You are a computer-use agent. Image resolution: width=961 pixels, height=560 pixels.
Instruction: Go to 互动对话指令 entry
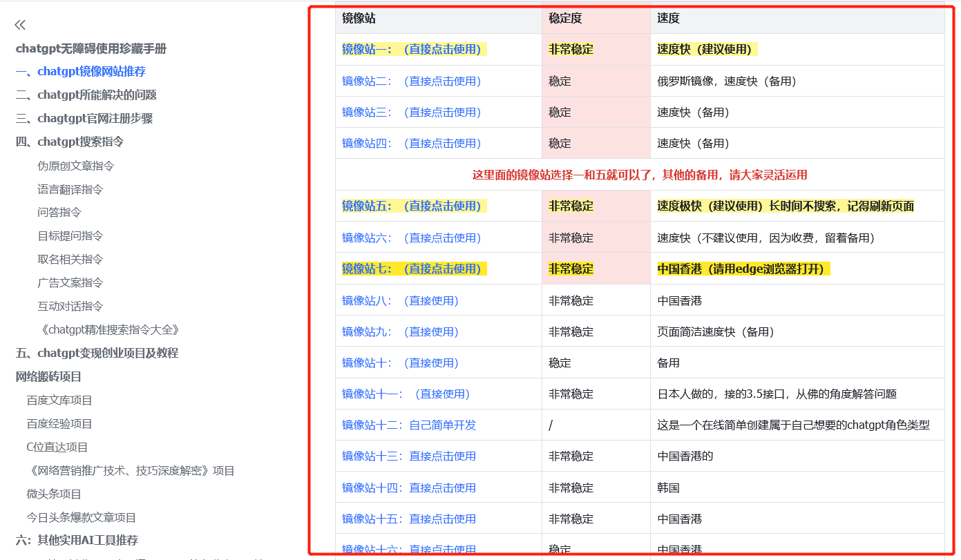[x=70, y=306]
